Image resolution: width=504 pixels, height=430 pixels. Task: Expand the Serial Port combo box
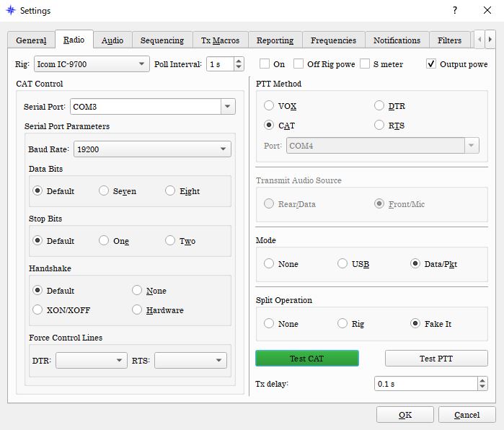point(228,107)
